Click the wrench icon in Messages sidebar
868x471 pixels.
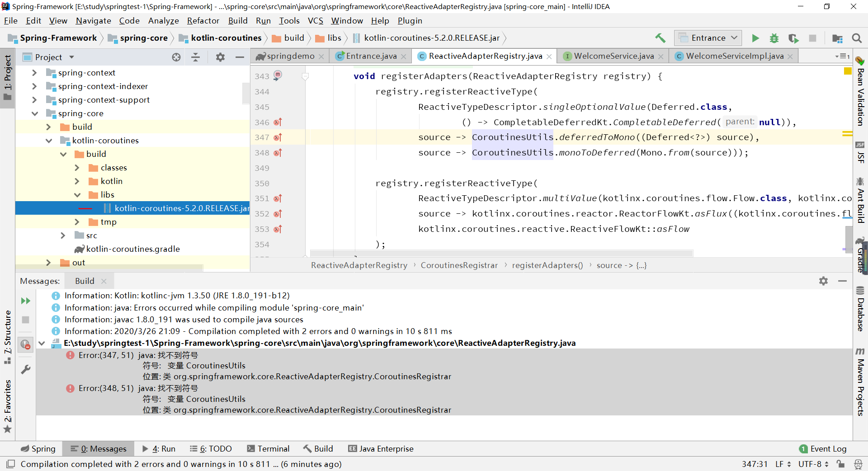(26, 369)
